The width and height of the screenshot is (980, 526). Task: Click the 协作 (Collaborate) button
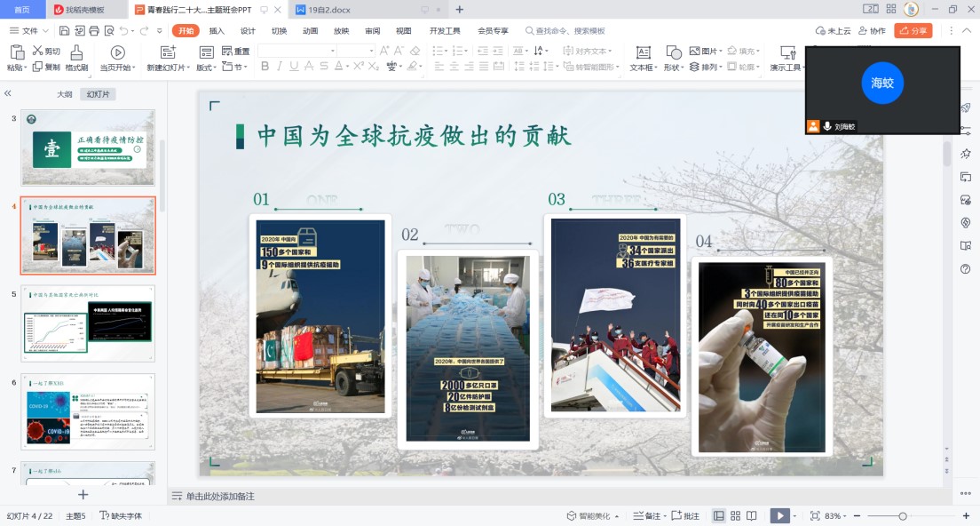tap(872, 30)
